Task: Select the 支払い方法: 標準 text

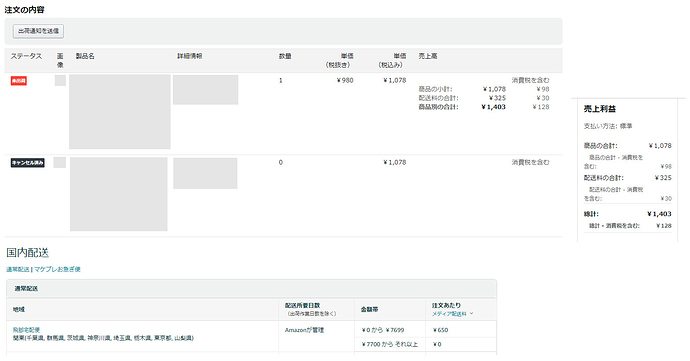Action: (x=608, y=126)
